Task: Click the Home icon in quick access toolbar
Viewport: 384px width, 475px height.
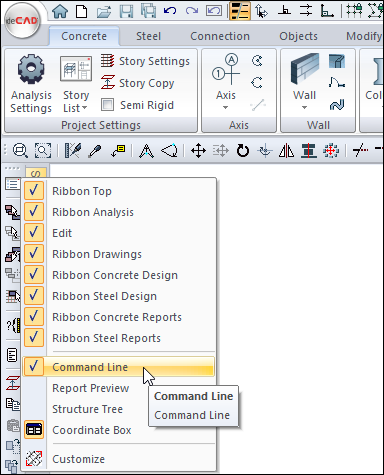Action: [60, 11]
